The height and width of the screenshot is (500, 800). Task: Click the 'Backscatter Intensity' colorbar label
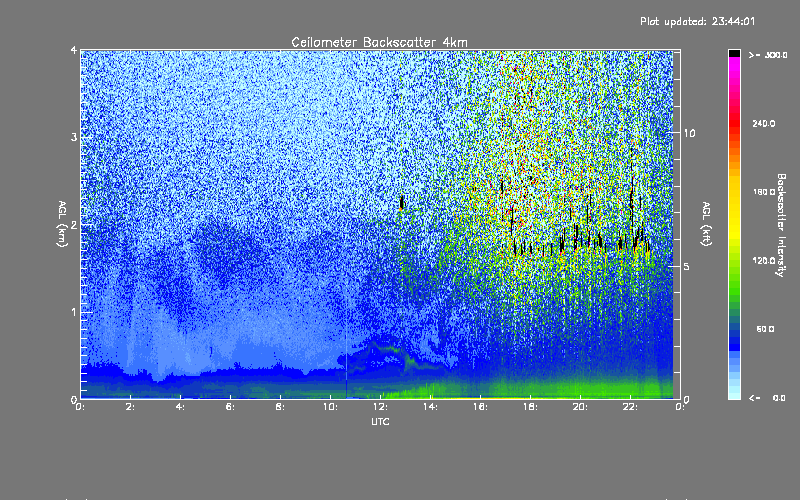(781, 225)
